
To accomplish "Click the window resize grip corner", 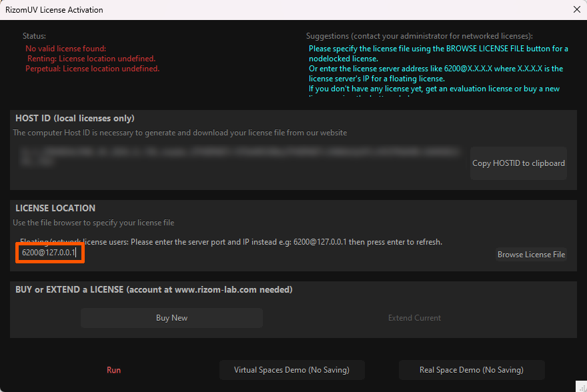I will (x=582, y=387).
